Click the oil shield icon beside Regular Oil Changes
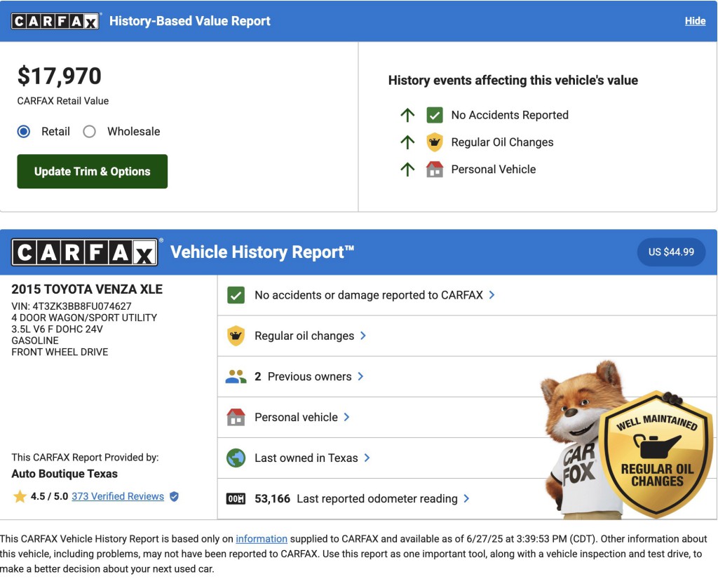Screen dimensions: 718x588 click(x=435, y=142)
